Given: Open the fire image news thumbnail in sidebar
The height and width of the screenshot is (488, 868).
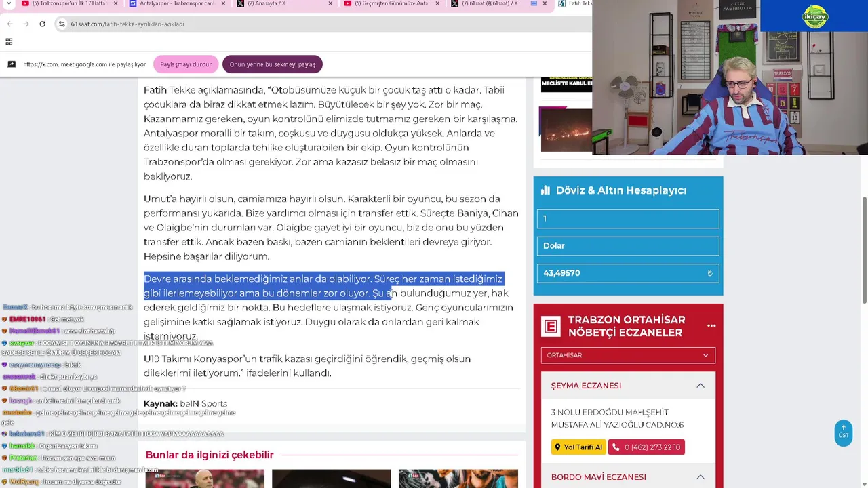Looking at the screenshot, I should [x=566, y=129].
